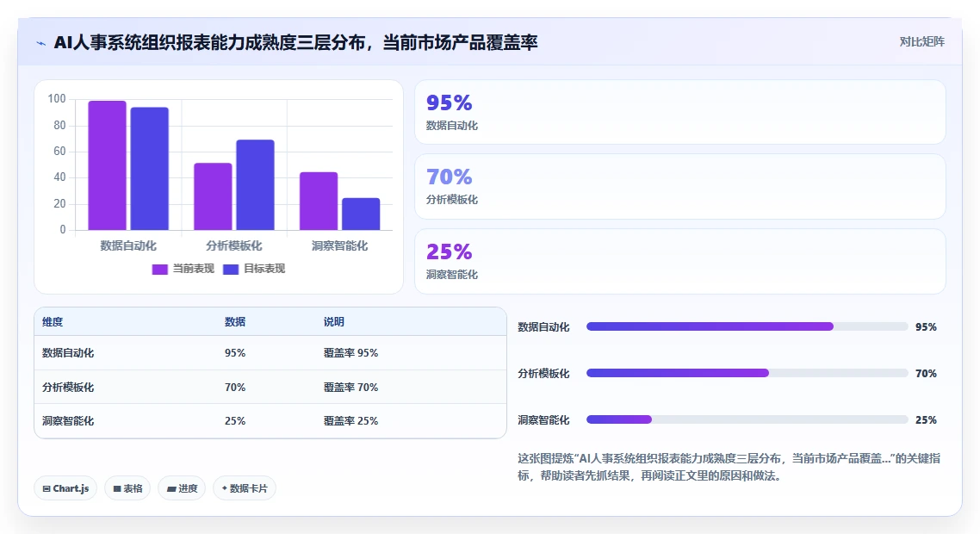Screen dimensions: 980x534
Task: Click the Chart.js tag chip
Action: (65, 488)
